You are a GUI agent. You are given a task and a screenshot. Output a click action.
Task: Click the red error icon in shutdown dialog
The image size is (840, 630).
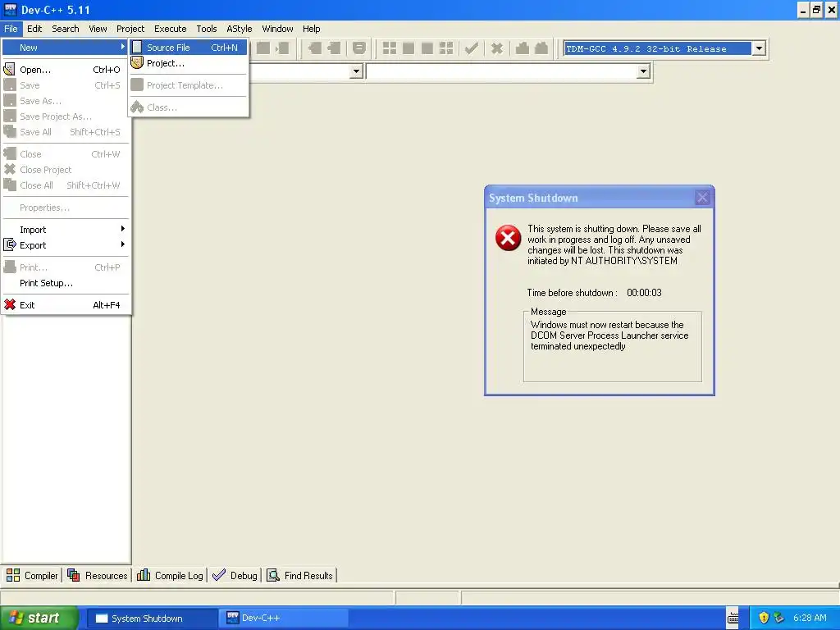coord(508,238)
